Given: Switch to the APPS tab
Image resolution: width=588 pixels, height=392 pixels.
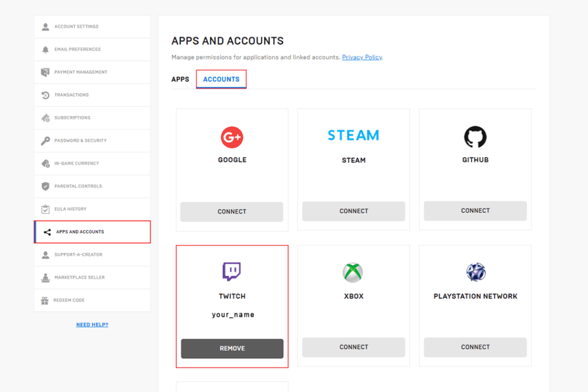Looking at the screenshot, I should (x=180, y=79).
